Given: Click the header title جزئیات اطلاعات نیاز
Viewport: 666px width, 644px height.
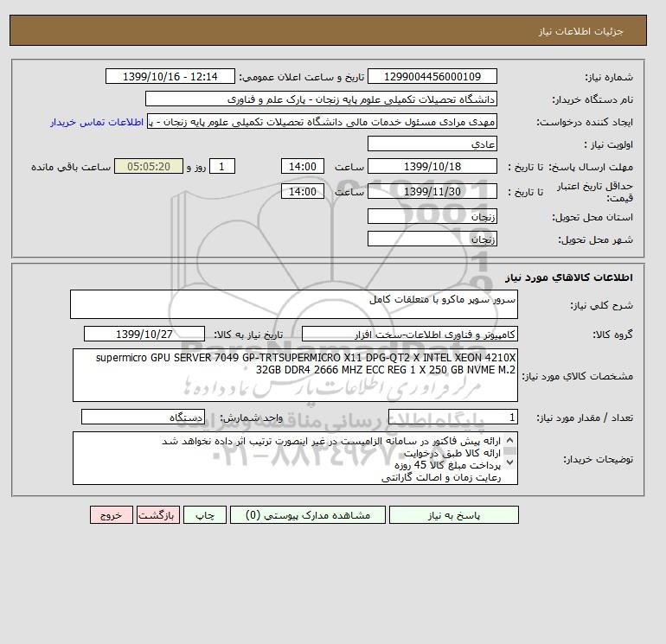Looking at the screenshot, I should coord(580,31).
